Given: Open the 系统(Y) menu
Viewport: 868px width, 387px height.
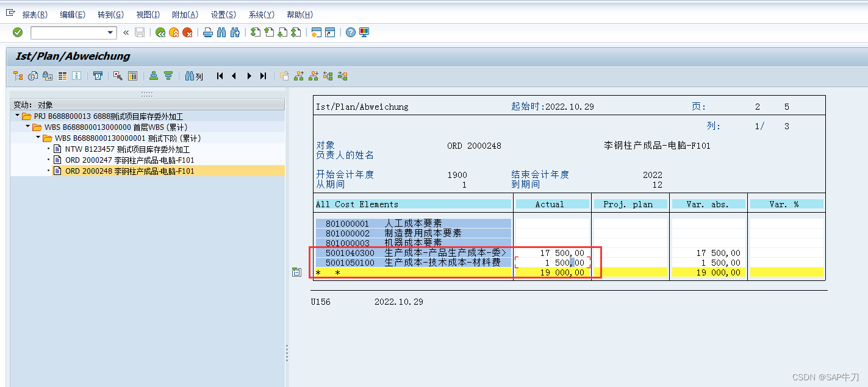Looking at the screenshot, I should (261, 15).
